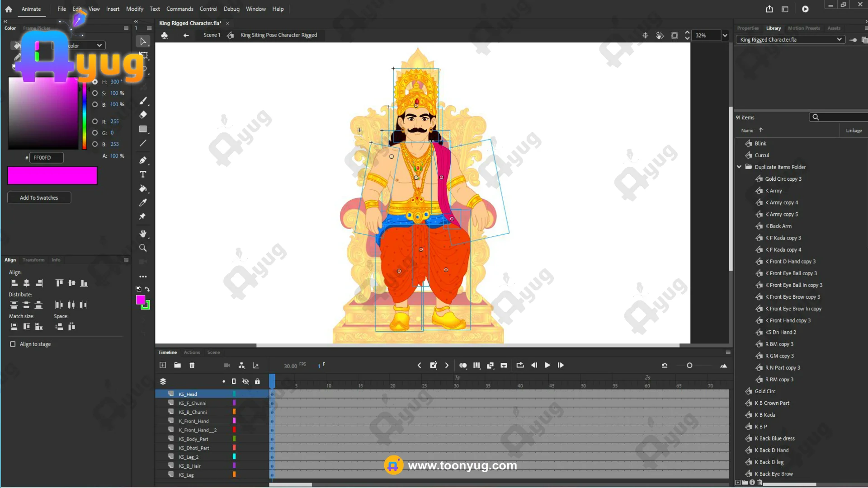
Task: Open the Modify menu
Action: tap(134, 9)
